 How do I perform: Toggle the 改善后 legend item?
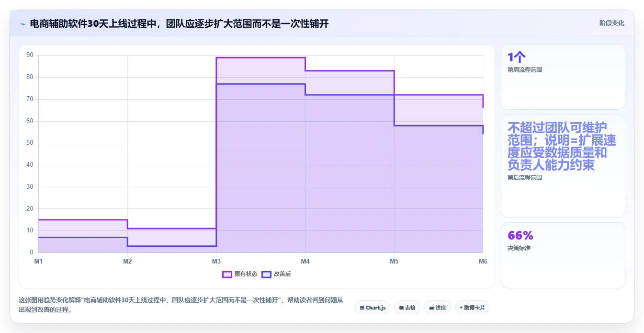[276, 274]
